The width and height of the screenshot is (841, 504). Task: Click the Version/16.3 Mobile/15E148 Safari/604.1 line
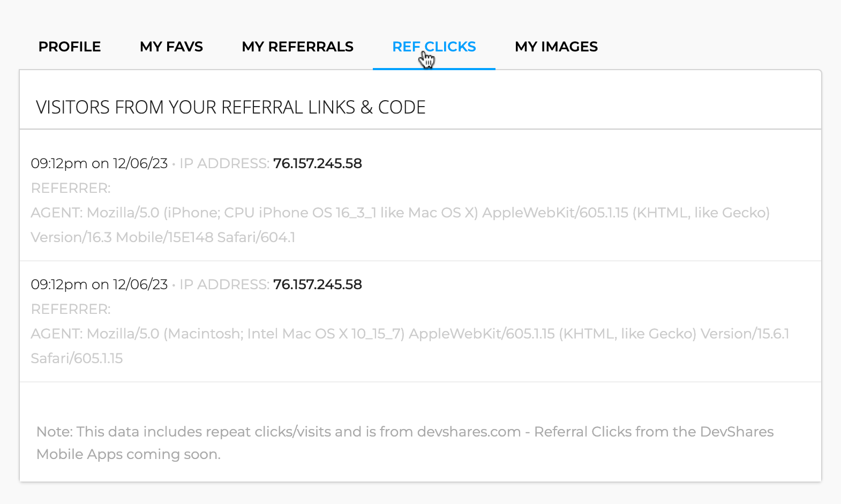[x=163, y=237]
